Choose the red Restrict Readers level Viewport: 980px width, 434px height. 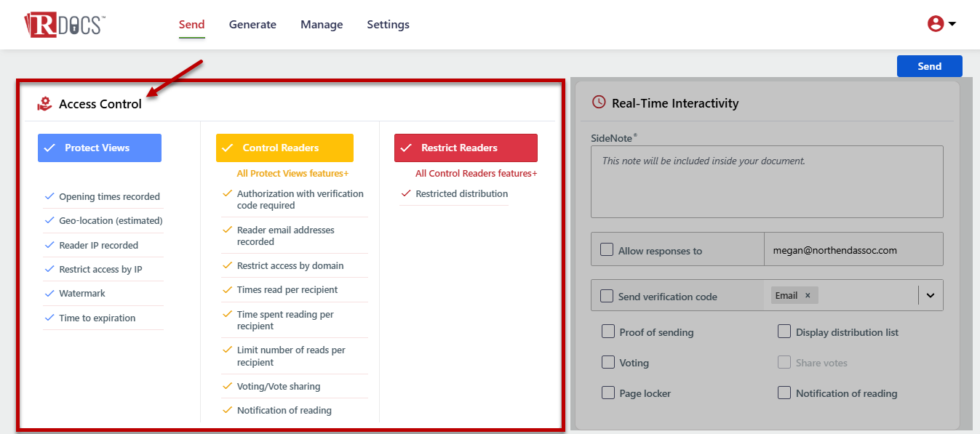pos(466,148)
